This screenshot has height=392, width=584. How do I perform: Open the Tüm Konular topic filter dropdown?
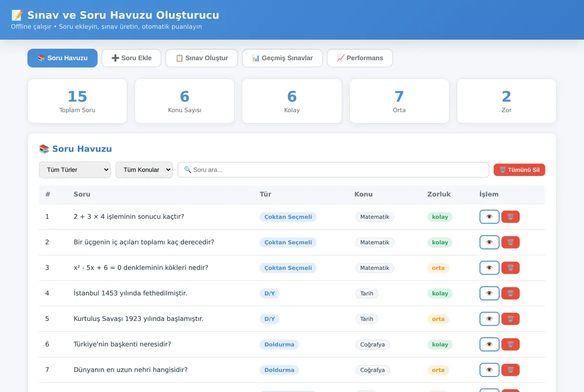click(x=144, y=170)
